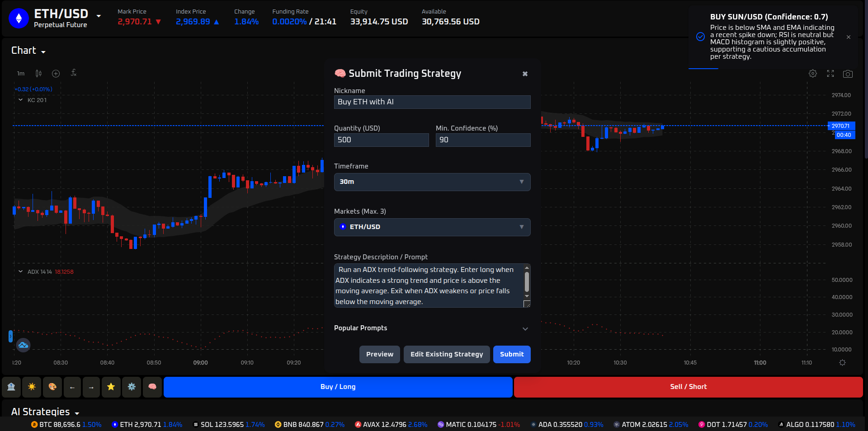Select the candlestick chart style icon
Image resolution: width=868 pixels, height=431 pixels.
click(x=38, y=73)
